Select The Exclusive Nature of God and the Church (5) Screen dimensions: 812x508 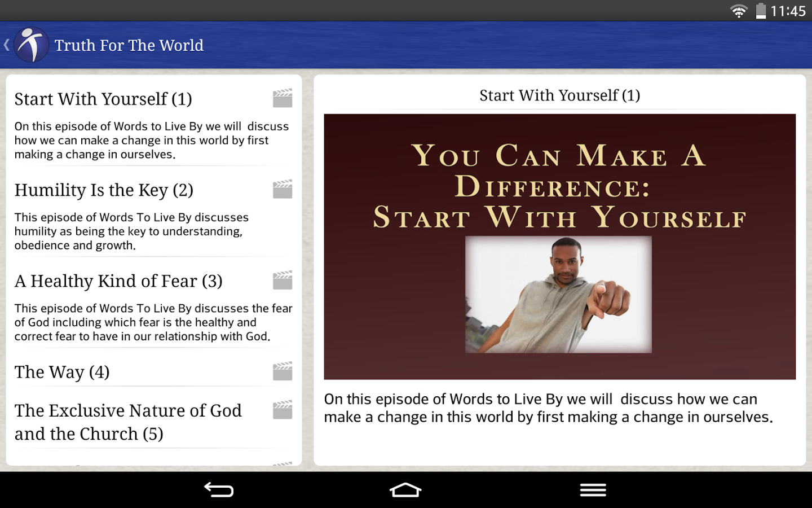coord(128,422)
